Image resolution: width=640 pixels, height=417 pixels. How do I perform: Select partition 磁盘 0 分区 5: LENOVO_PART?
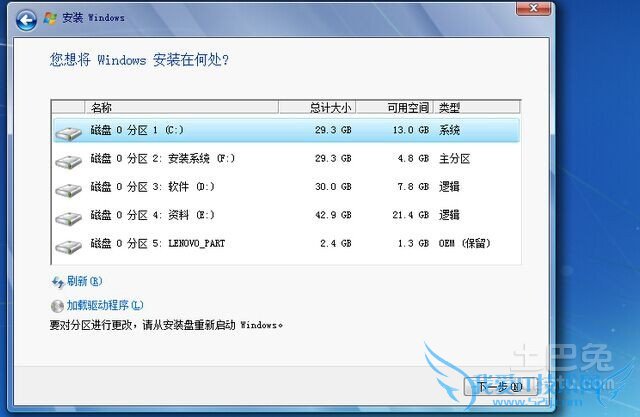pyautogui.click(x=286, y=243)
